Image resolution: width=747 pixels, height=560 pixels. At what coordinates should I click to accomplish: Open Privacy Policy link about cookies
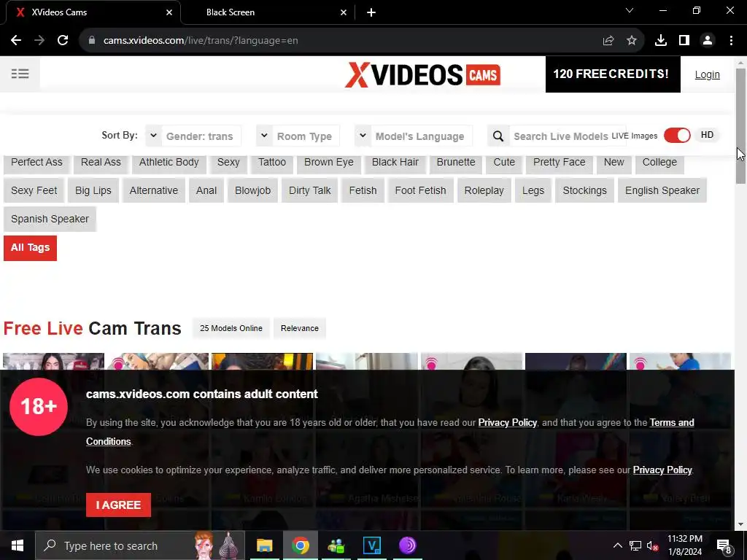click(662, 470)
